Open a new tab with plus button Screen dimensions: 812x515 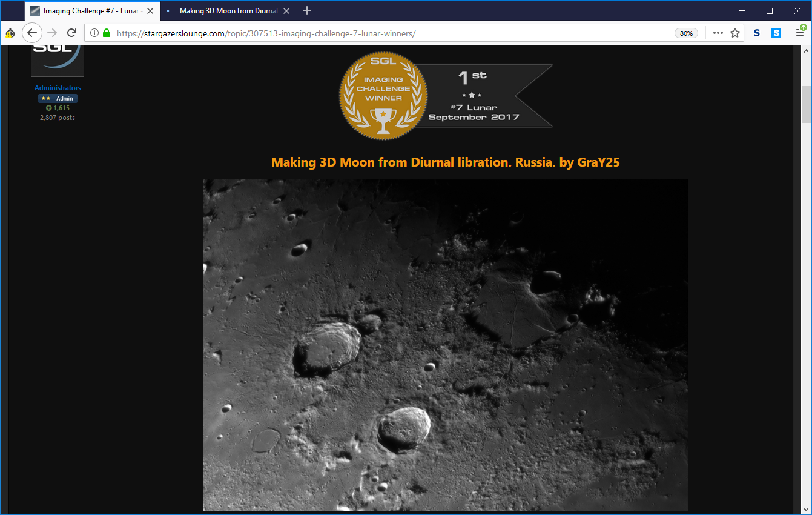tap(307, 11)
